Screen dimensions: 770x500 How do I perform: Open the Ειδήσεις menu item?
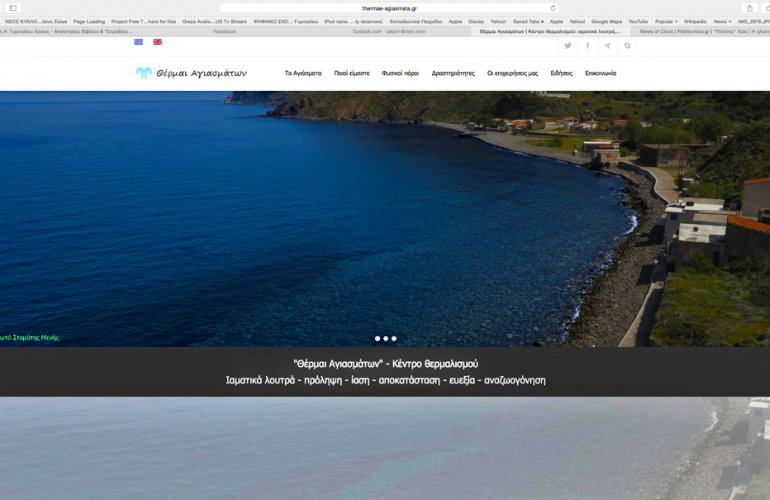coord(561,73)
